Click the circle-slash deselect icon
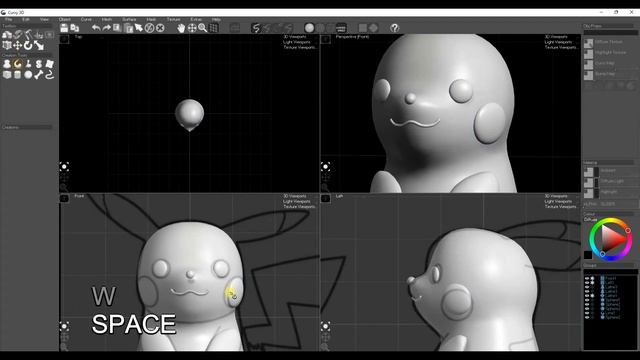Image resolution: width=640 pixels, height=360 pixels. [149, 28]
